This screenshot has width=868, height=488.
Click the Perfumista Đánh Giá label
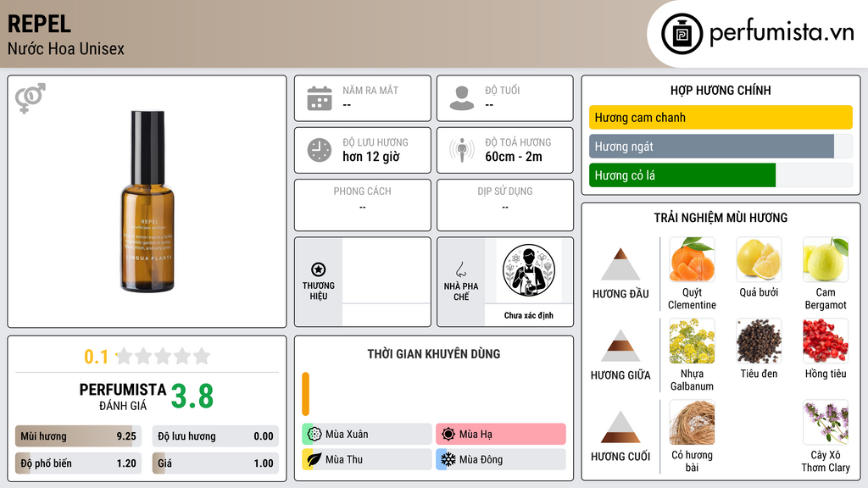click(x=123, y=396)
